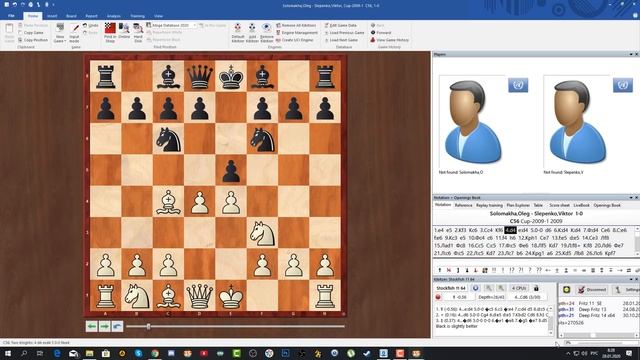Open the Replay training tab
The height and width of the screenshot is (360, 640).
coord(489,205)
